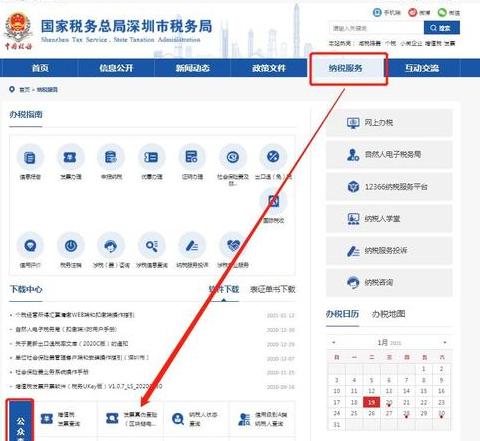Go to next month in calendar
Screen dimensions: 480x441
click(444, 342)
